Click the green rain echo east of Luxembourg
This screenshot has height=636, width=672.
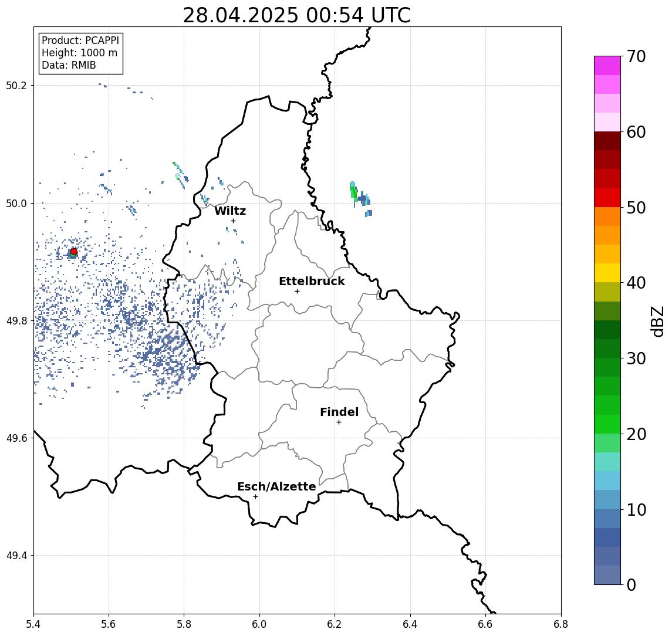pyautogui.click(x=353, y=191)
